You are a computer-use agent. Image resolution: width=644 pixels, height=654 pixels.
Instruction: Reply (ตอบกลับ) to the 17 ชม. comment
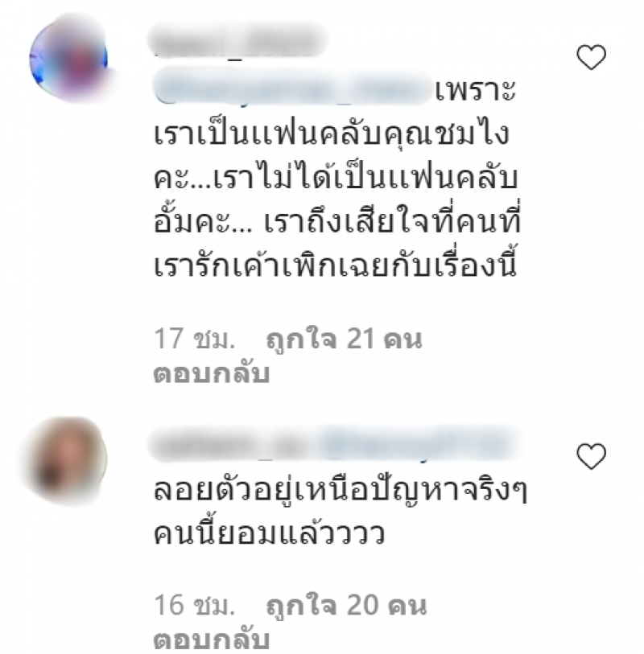click(211, 373)
